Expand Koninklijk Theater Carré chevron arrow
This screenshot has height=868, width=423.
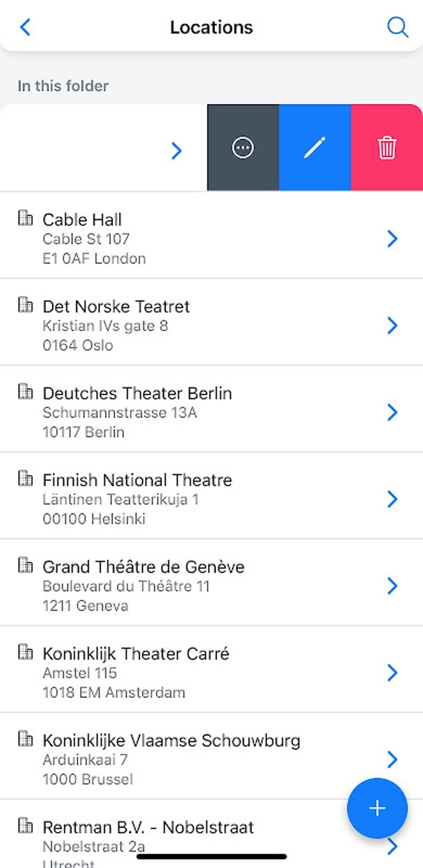(x=392, y=673)
